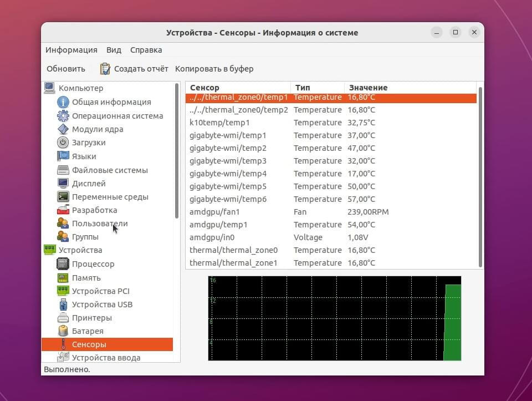Click the Переменные среды terminal icon
Screen dimensions: 532x401
click(x=63, y=196)
